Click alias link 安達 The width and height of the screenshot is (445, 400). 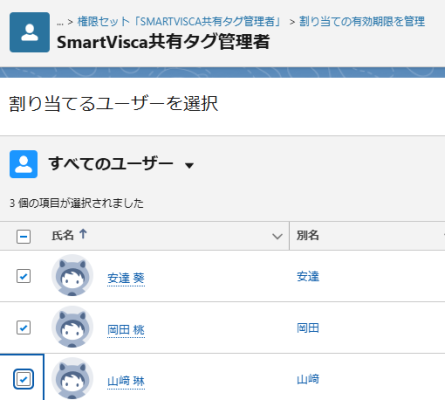click(308, 276)
